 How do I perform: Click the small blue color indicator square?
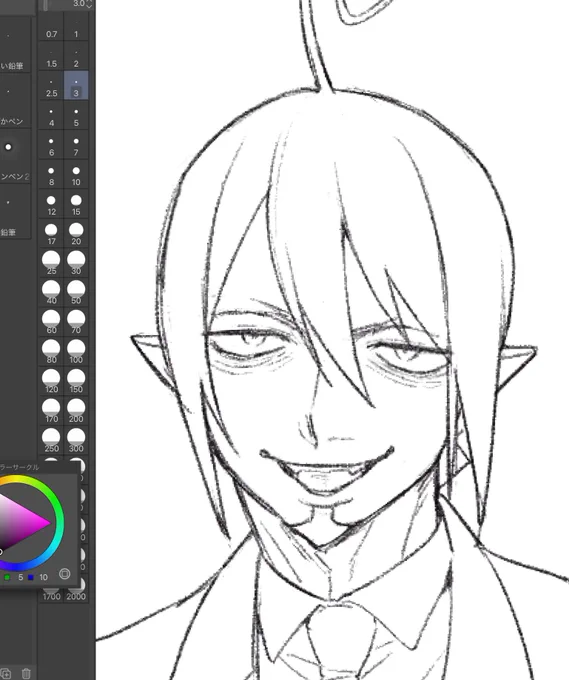[x=30, y=577]
